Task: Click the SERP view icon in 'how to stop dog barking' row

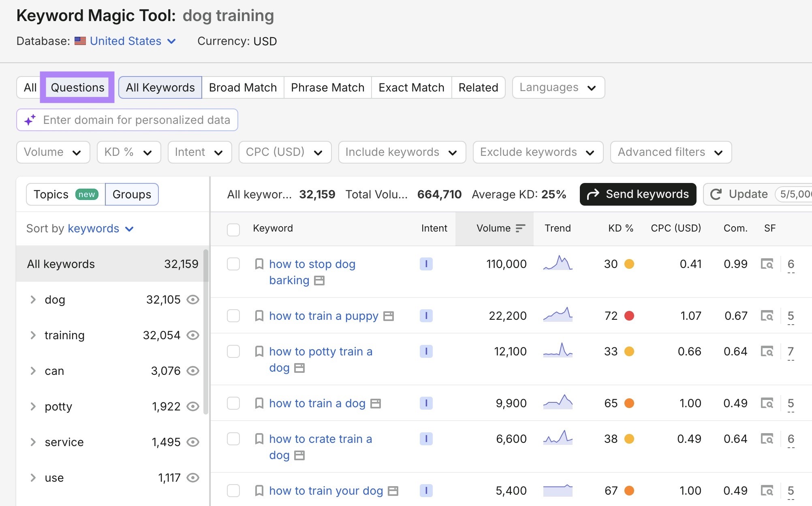Action: pyautogui.click(x=767, y=264)
